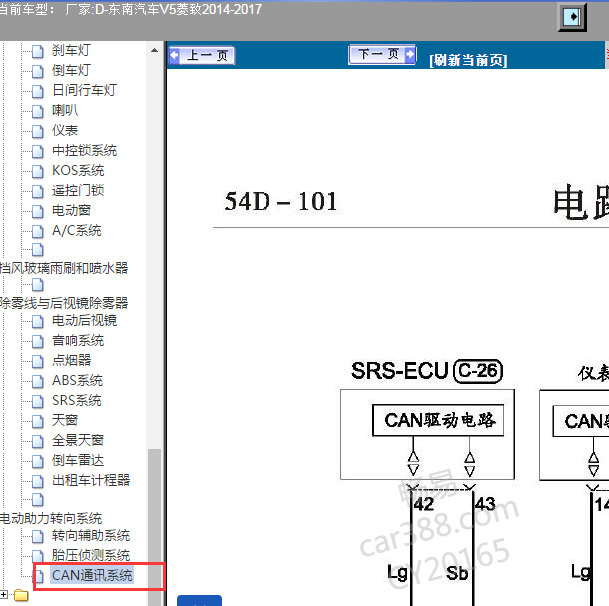Screen dimensions: 609x606
Task: Expand the bottom folder node
Action: (3, 594)
